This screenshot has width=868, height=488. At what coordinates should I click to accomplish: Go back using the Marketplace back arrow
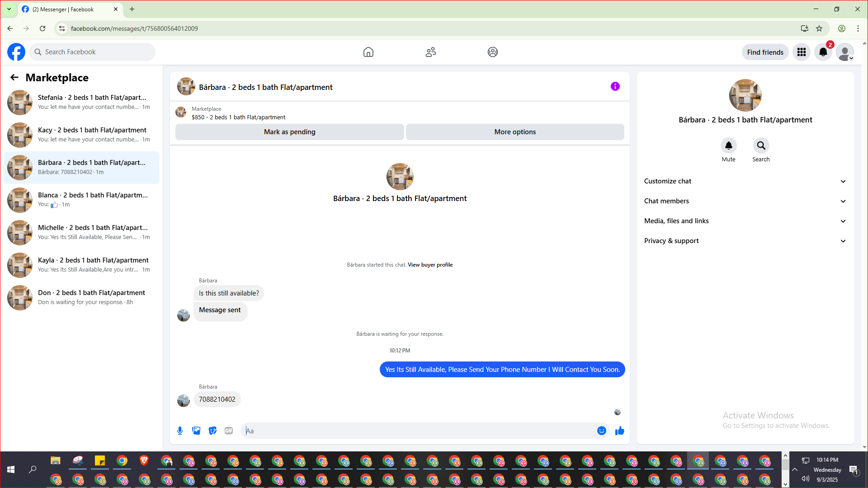(14, 77)
